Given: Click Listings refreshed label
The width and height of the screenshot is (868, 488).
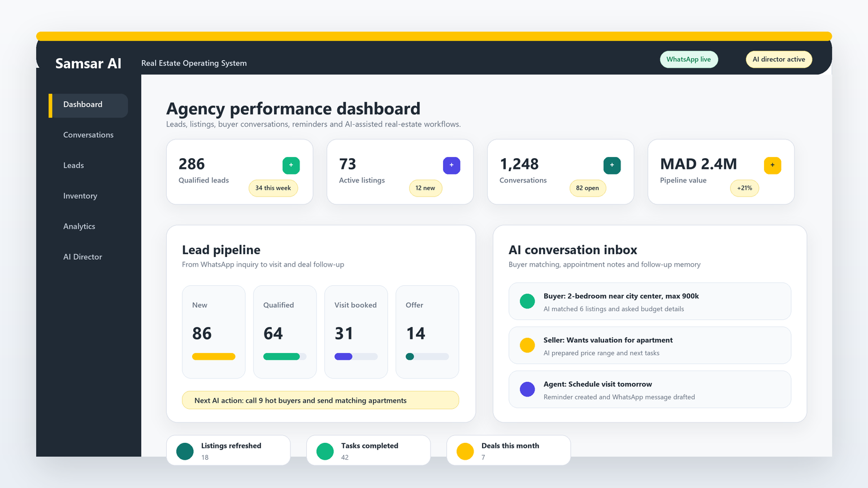Looking at the screenshot, I should (231, 446).
